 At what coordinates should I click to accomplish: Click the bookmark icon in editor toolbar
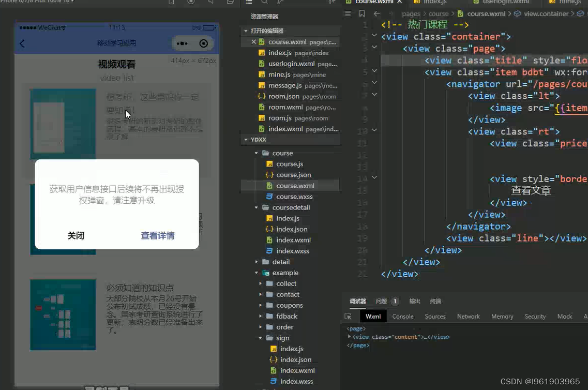(362, 13)
